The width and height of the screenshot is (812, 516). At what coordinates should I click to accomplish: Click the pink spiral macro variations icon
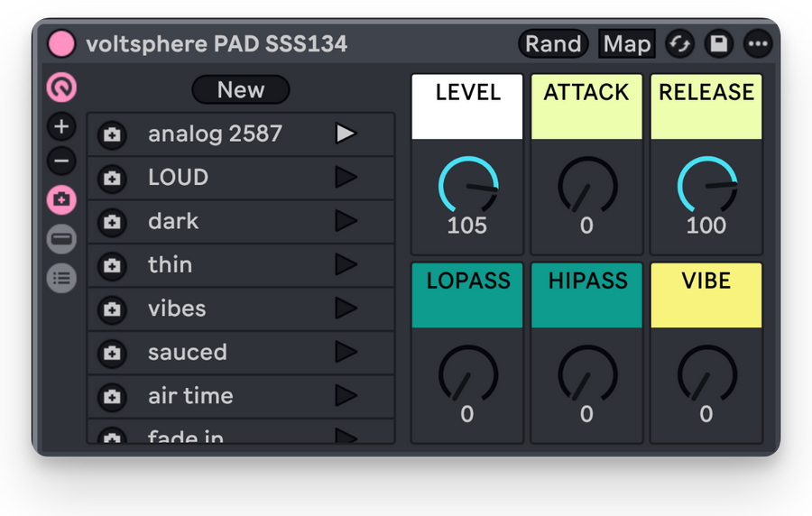click(61, 88)
